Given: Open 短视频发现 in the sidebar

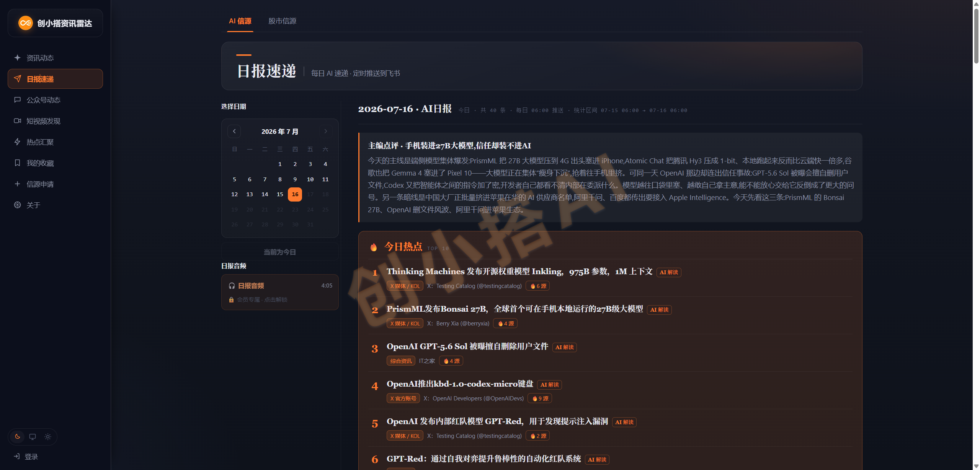Looking at the screenshot, I should pos(55,121).
